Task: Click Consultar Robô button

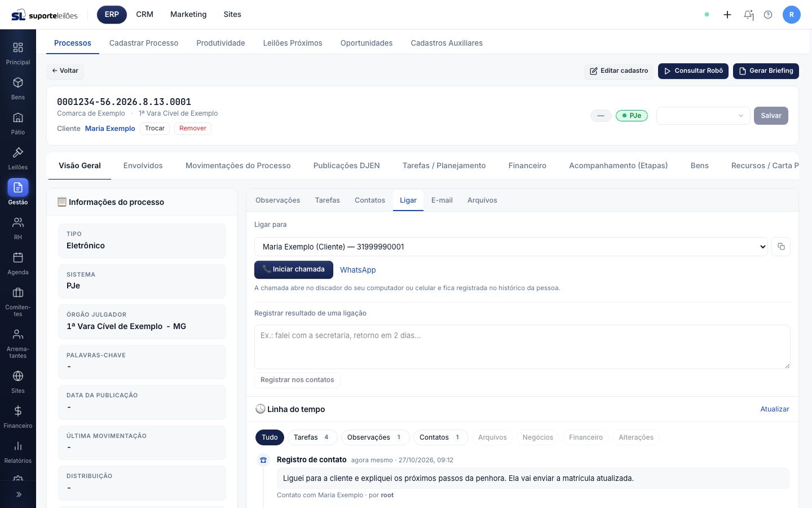Action: [x=693, y=71]
